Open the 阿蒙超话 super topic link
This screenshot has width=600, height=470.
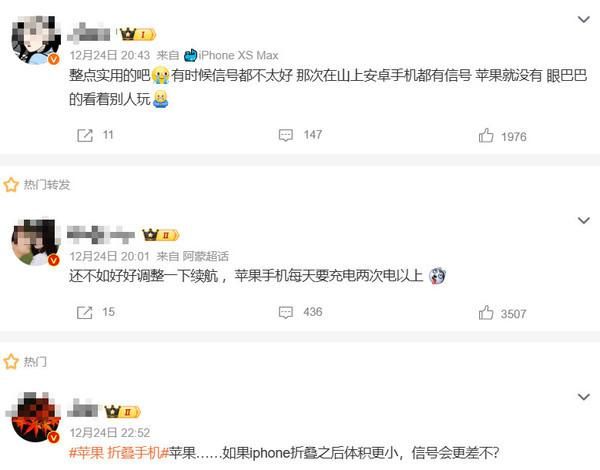[205, 256]
